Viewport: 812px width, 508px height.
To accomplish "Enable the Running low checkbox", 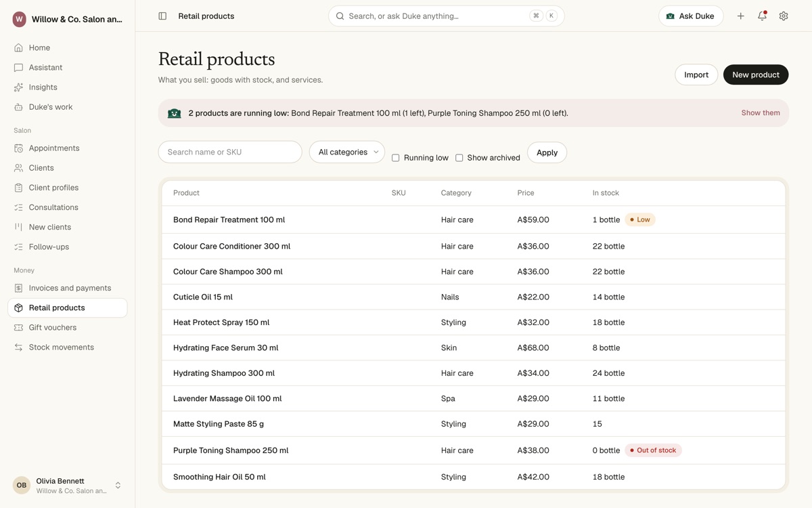I will [x=396, y=158].
